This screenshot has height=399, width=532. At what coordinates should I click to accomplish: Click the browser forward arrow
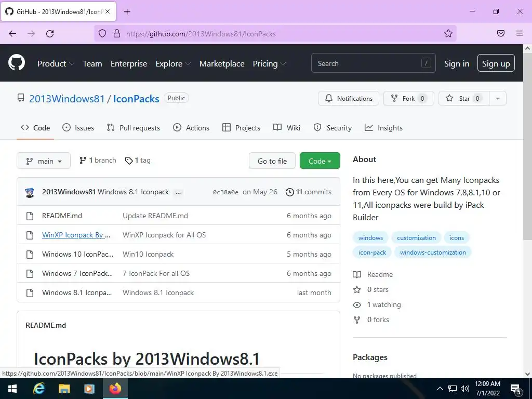(x=31, y=34)
